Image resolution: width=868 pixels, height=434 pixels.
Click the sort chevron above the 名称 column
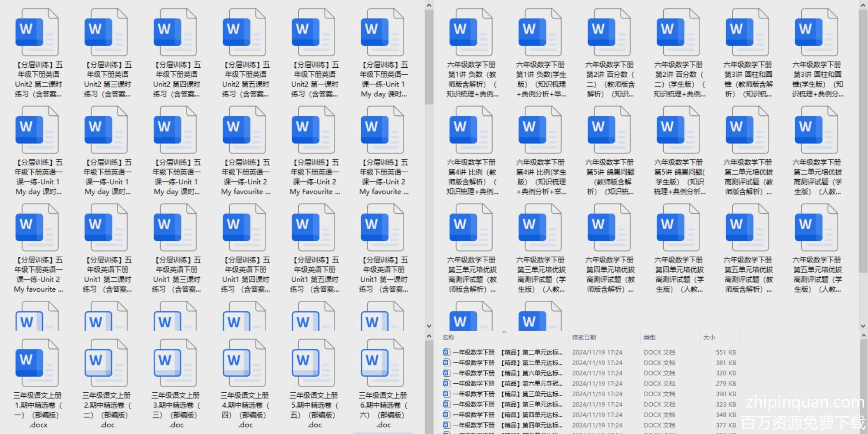504,332
